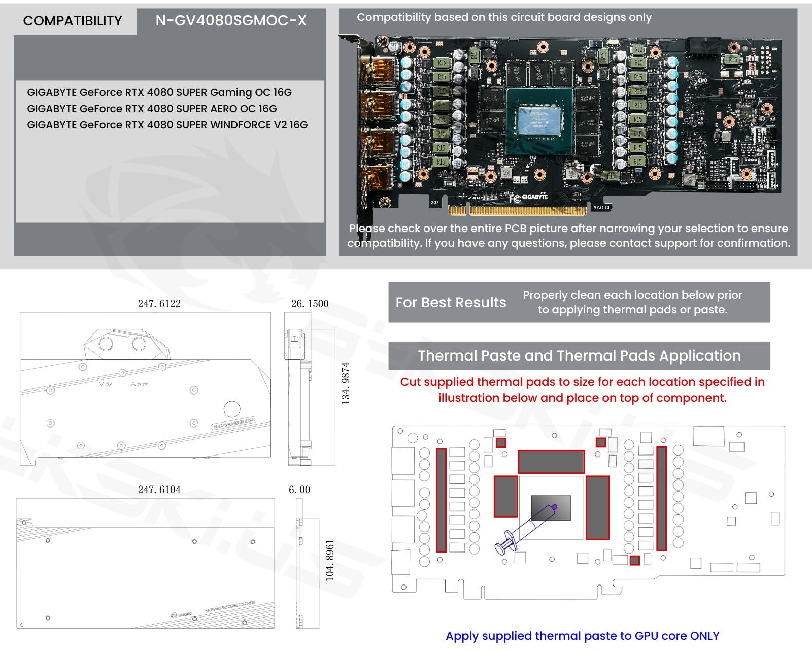Select the N-GV4080SGMOC-X model tab
This screenshot has width=812, height=650.
231,21
